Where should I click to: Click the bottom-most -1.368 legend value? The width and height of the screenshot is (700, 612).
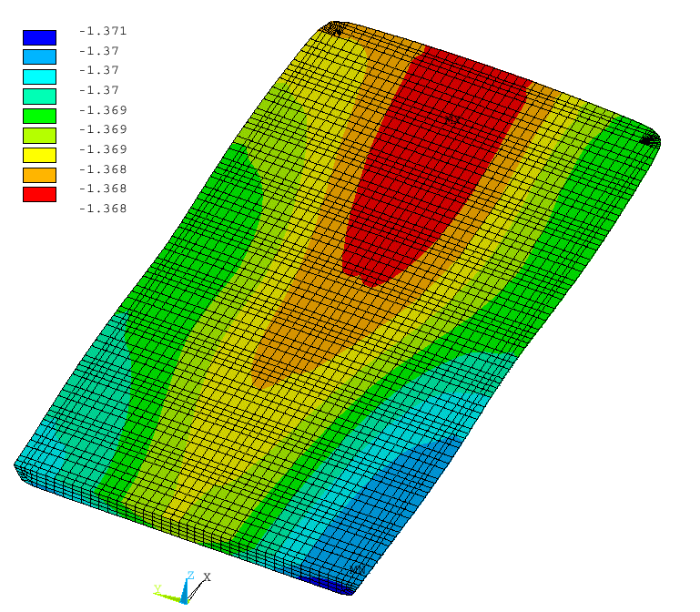(103, 209)
